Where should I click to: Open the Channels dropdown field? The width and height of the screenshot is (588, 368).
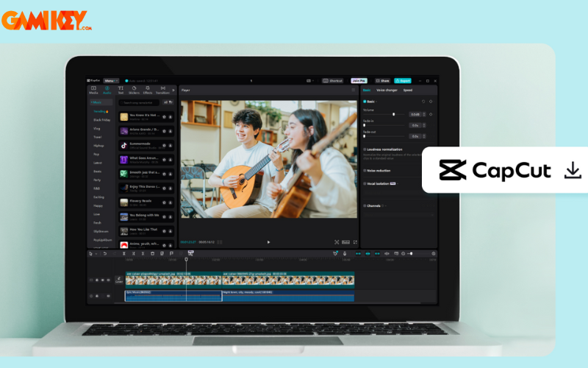coord(399,214)
